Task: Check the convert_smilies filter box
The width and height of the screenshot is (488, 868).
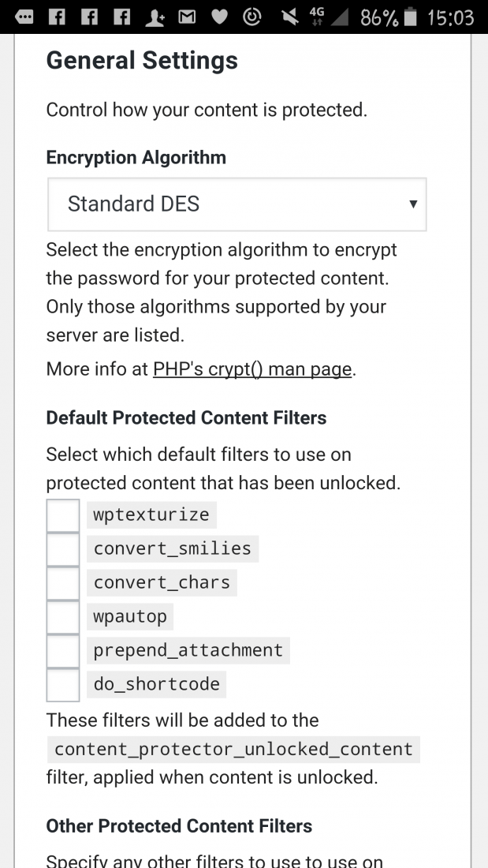Action: [62, 549]
